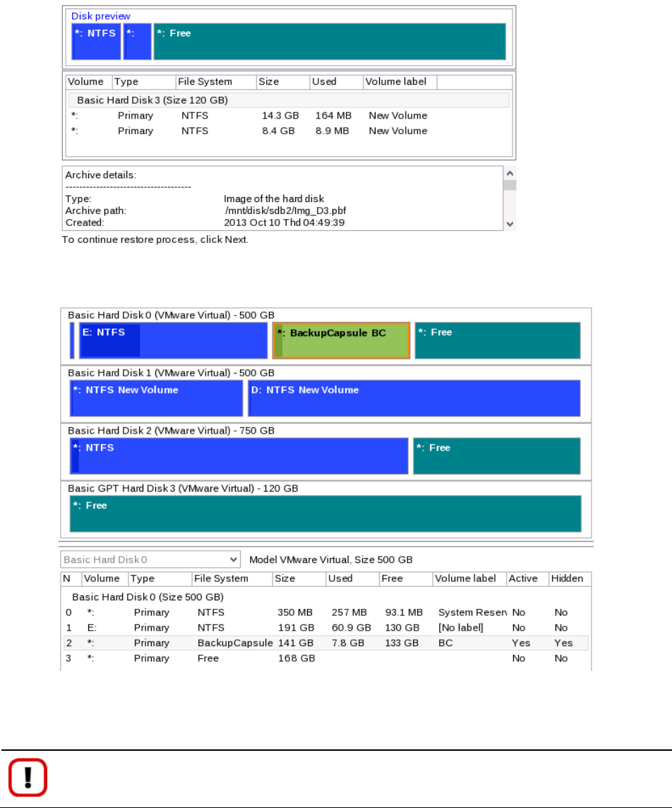Select the 168 GB Free row
This screenshot has width=672, height=808.
tap(325, 658)
